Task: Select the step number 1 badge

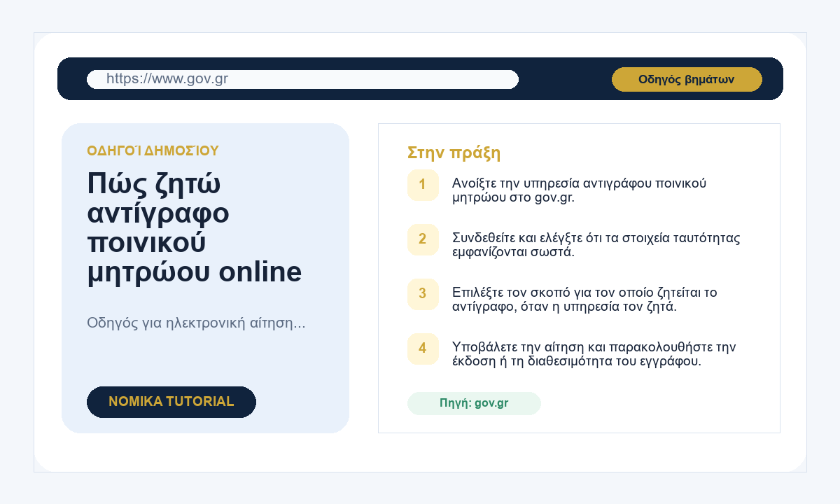Action: click(423, 185)
